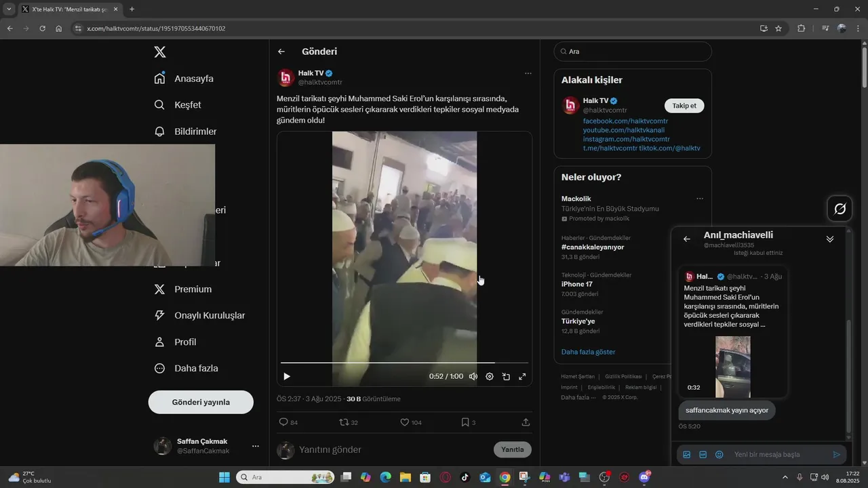Open Discord from the taskbar
868x488 pixels.
click(644, 477)
